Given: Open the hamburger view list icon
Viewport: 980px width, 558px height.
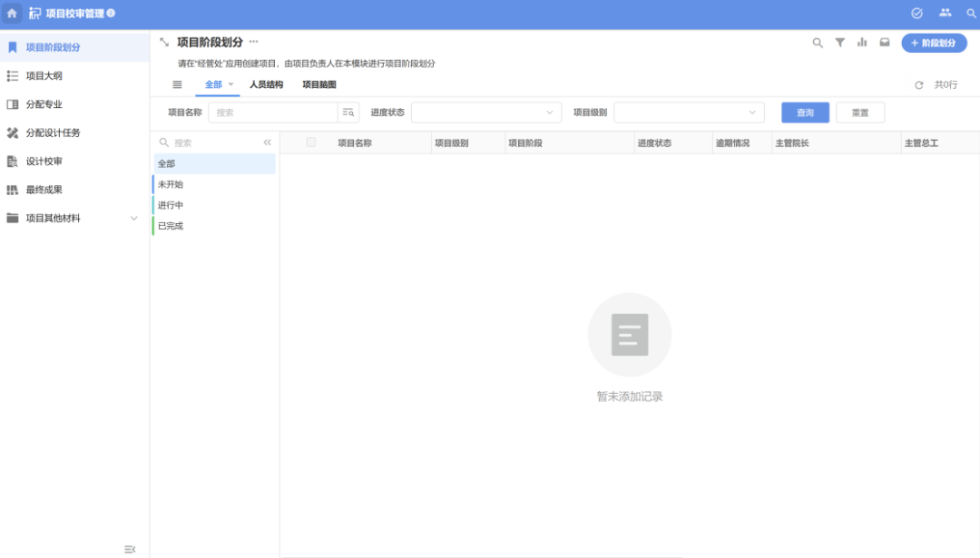Looking at the screenshot, I should point(178,84).
